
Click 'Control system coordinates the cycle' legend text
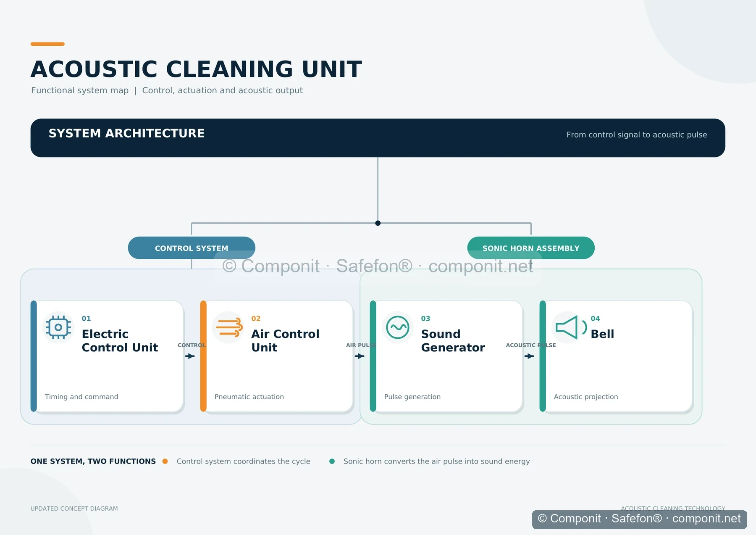point(244,461)
